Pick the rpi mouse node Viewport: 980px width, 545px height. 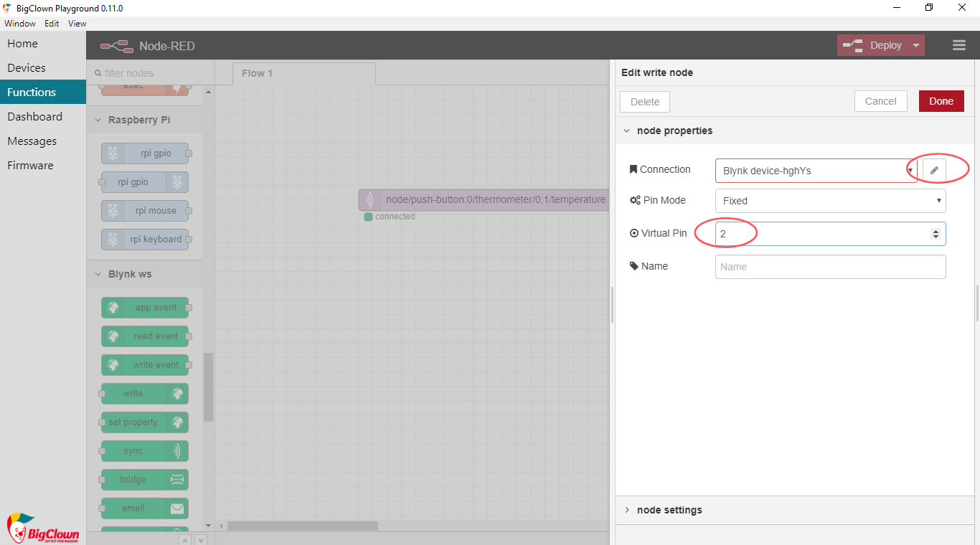pos(145,211)
